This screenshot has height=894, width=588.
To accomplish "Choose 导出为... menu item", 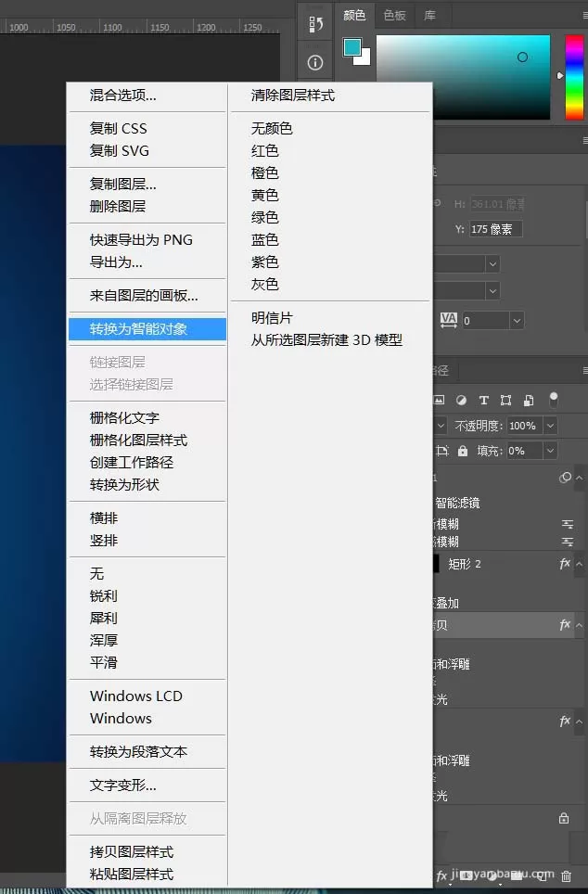I will (x=147, y=262).
